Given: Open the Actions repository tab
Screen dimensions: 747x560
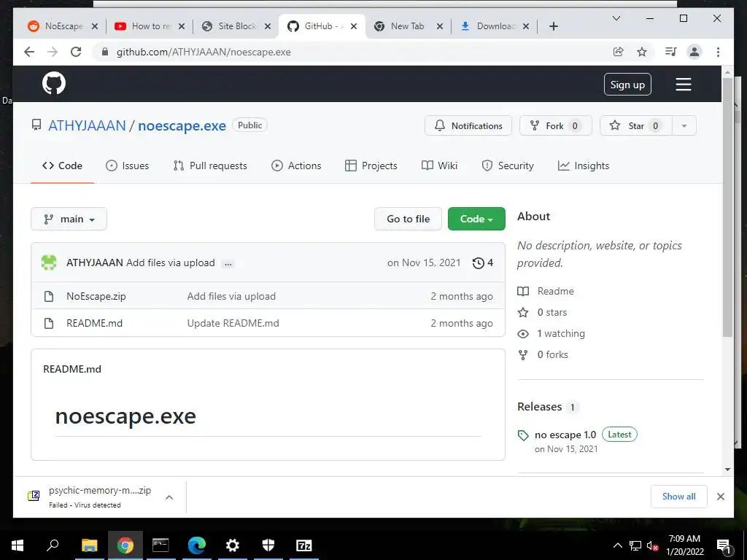Looking at the screenshot, I should 296,166.
